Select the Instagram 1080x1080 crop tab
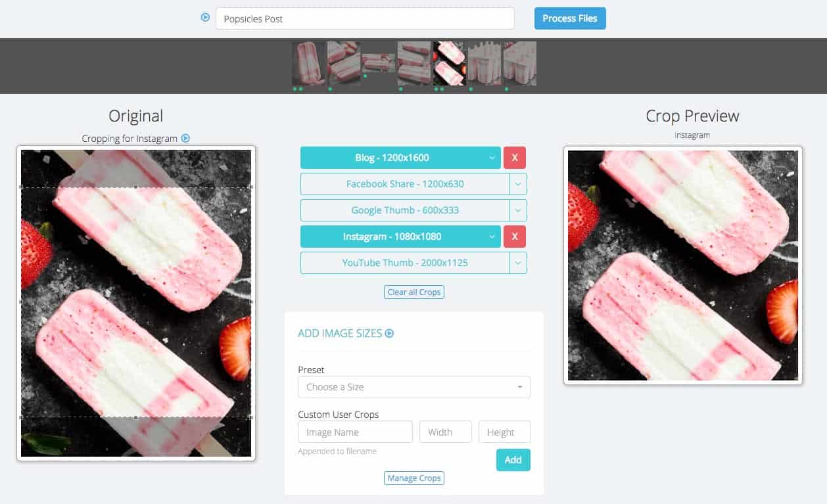 [400, 237]
